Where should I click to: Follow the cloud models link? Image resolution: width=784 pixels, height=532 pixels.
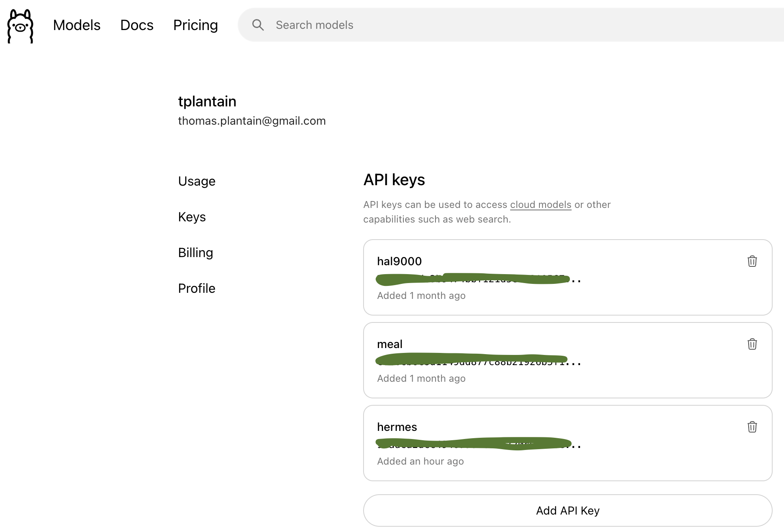pyautogui.click(x=541, y=205)
